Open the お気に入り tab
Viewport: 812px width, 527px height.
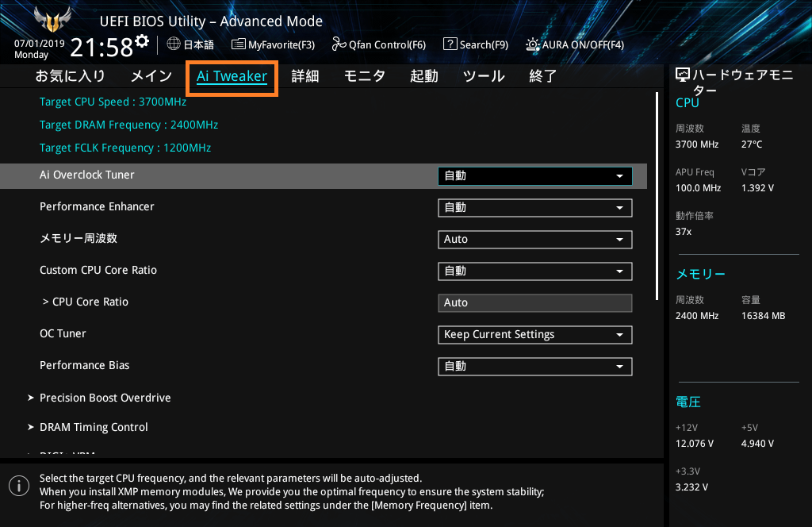(70, 76)
